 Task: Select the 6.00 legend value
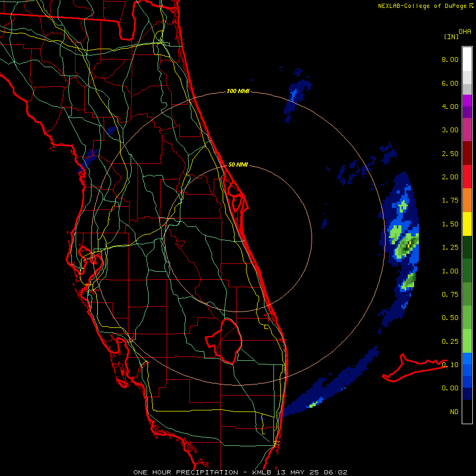450,83
